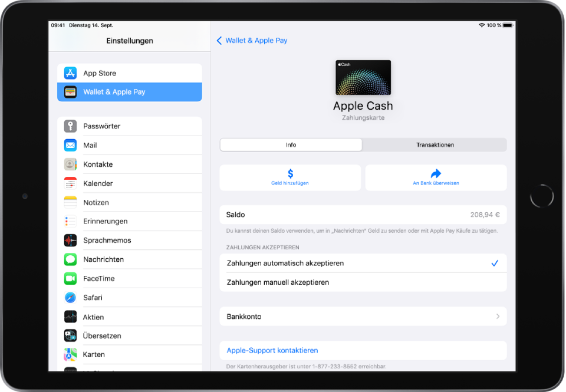The image size is (566, 392).
Task: Open Kontakte settings row
Action: tap(130, 164)
